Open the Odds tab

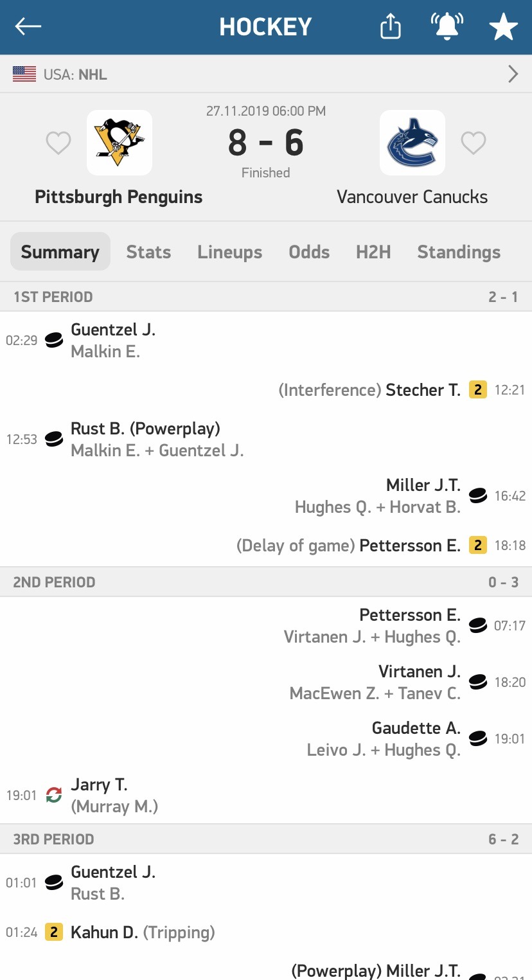pyautogui.click(x=309, y=252)
